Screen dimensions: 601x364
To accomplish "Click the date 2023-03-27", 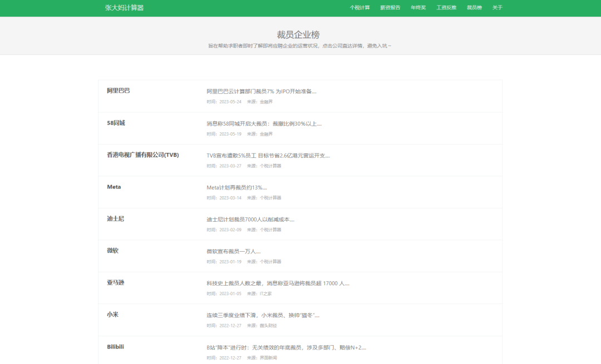I will coord(230,166).
